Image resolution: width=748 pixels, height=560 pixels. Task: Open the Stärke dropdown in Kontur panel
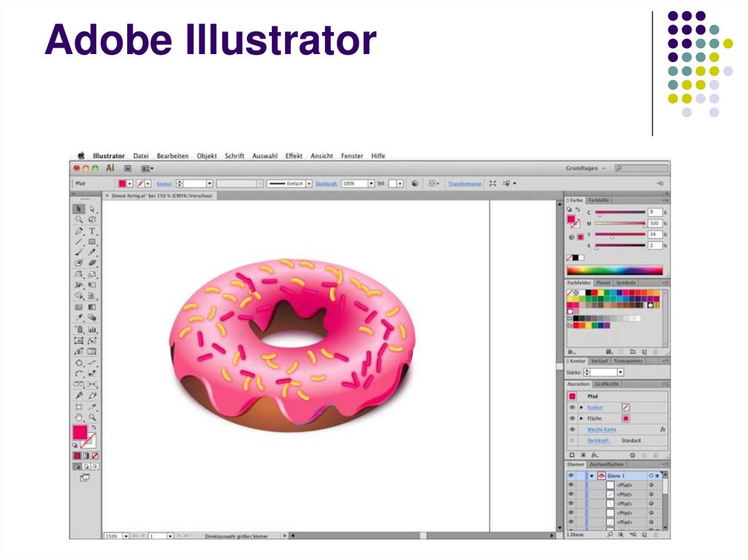coord(620,372)
